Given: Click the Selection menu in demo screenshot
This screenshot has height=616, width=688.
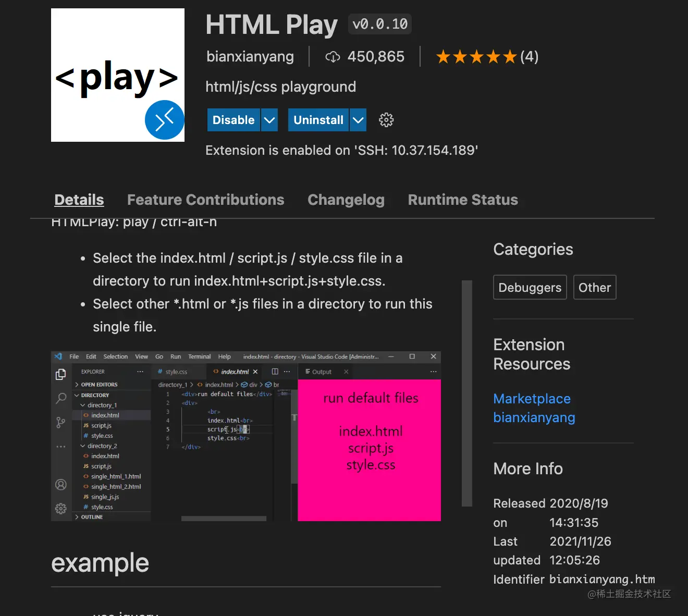Looking at the screenshot, I should click(x=116, y=356).
